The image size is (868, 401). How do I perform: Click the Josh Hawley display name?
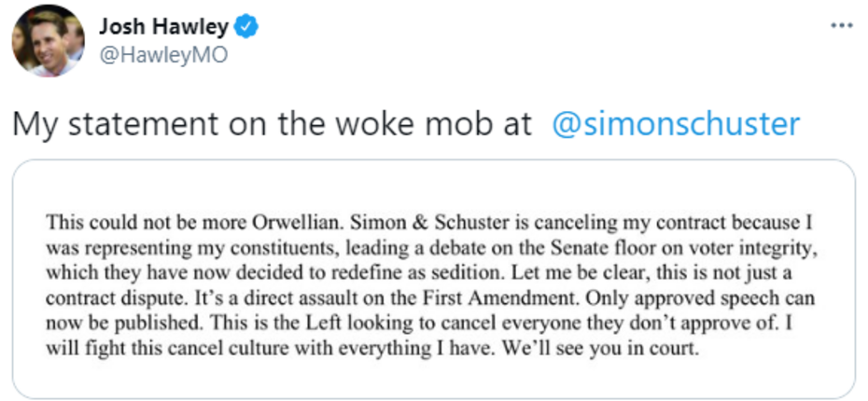click(163, 28)
